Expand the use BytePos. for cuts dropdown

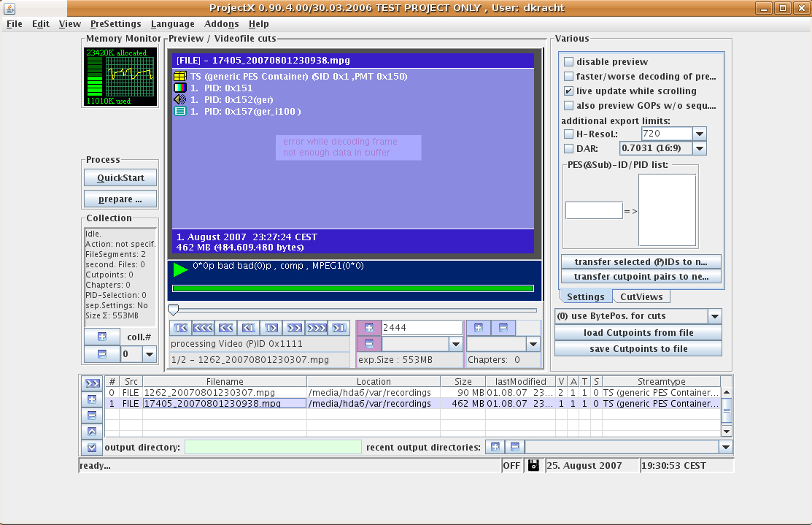click(x=714, y=316)
